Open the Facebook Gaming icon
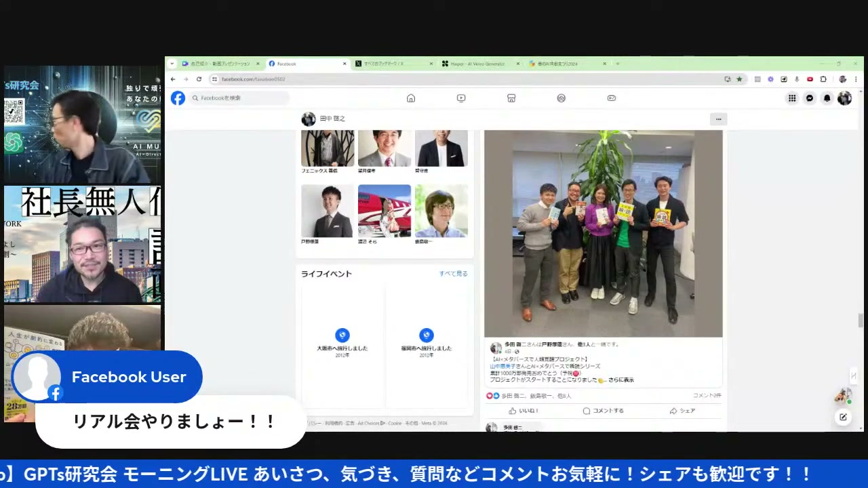This screenshot has height=488, width=868. (x=612, y=98)
